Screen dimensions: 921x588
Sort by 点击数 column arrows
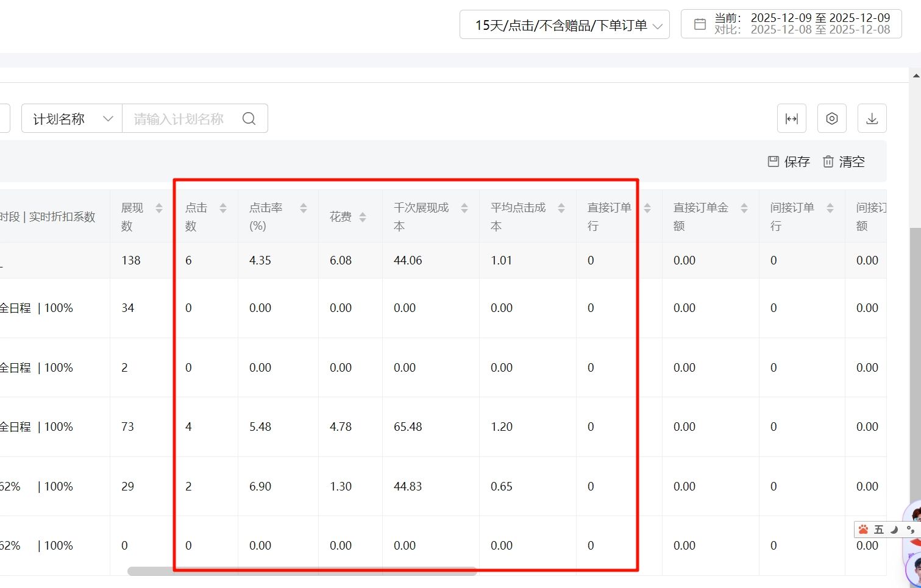pos(223,208)
